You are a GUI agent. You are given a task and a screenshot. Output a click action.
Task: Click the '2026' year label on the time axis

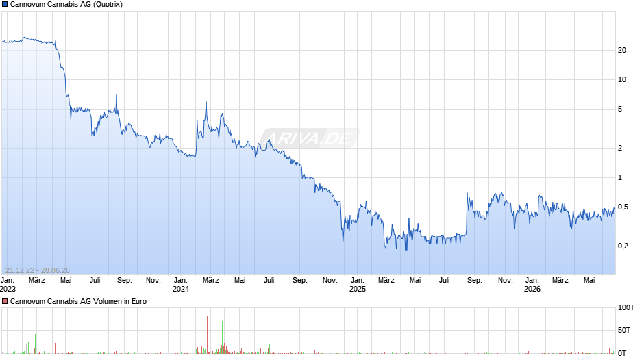click(532, 289)
